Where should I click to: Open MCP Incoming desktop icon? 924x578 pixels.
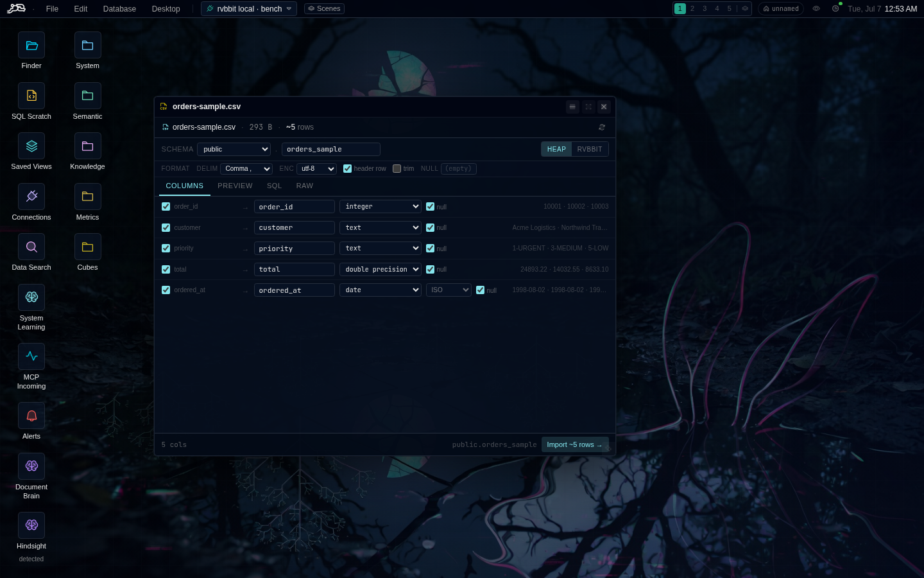click(x=31, y=356)
